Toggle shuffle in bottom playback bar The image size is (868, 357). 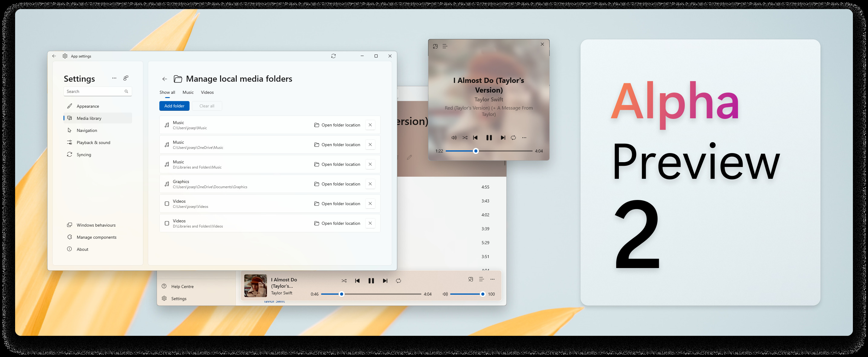[344, 281]
